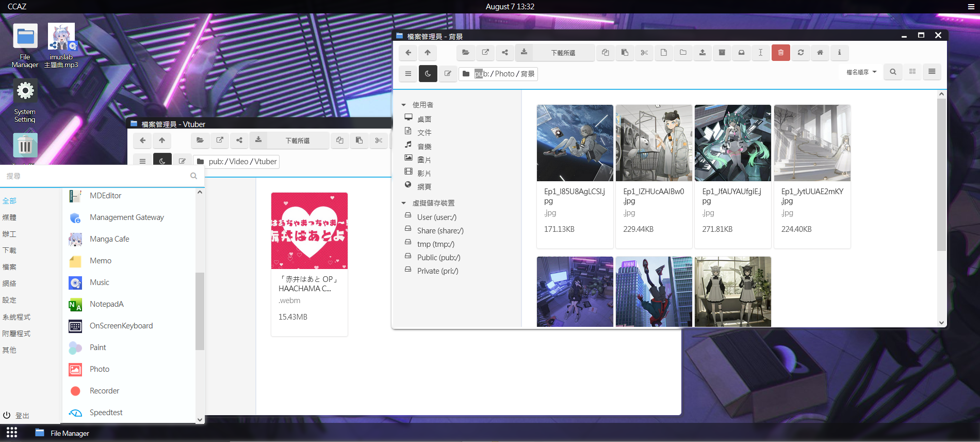Viewport: 980px width, 442px height.
Task: Open the 檔名順序 sort dropdown
Action: (861, 72)
